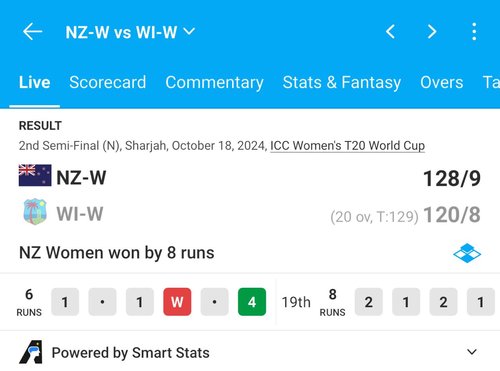Tap the NZ-W team name
500x371 pixels.
[x=81, y=178]
